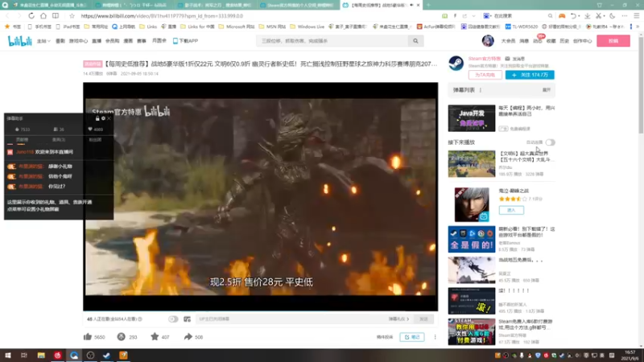Share the video with arrow icon

(x=188, y=337)
